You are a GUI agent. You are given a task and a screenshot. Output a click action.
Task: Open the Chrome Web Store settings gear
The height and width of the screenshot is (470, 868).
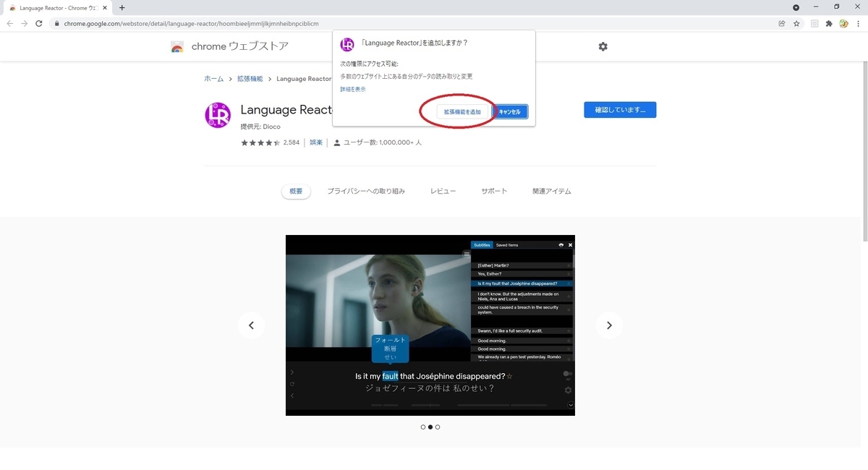pyautogui.click(x=603, y=46)
